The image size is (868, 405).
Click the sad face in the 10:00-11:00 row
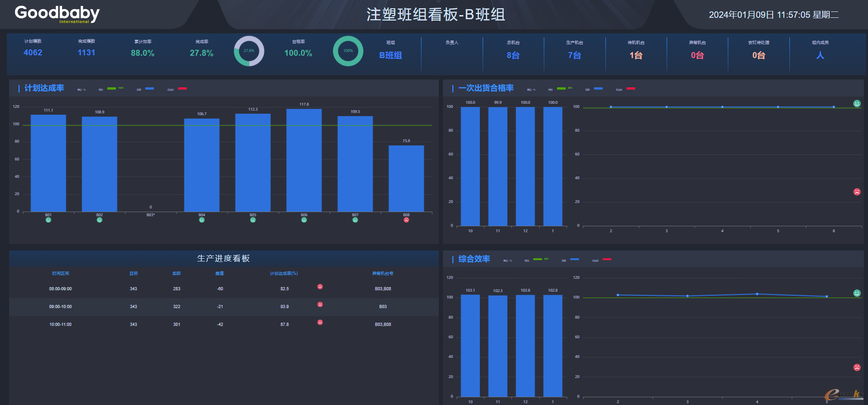point(320,322)
